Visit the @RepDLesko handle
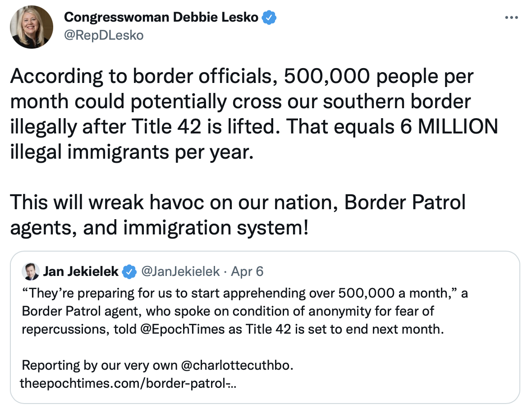The height and width of the screenshot is (413, 532). [104, 35]
